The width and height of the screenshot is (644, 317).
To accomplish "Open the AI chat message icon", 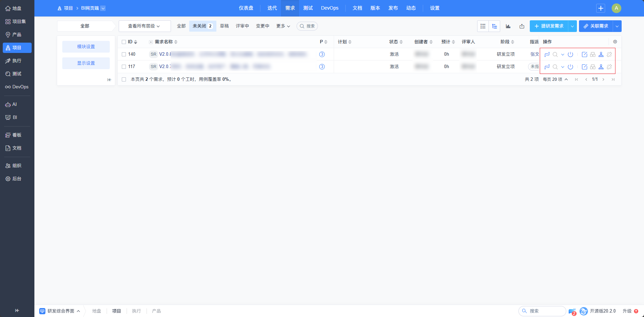I will [x=572, y=311].
